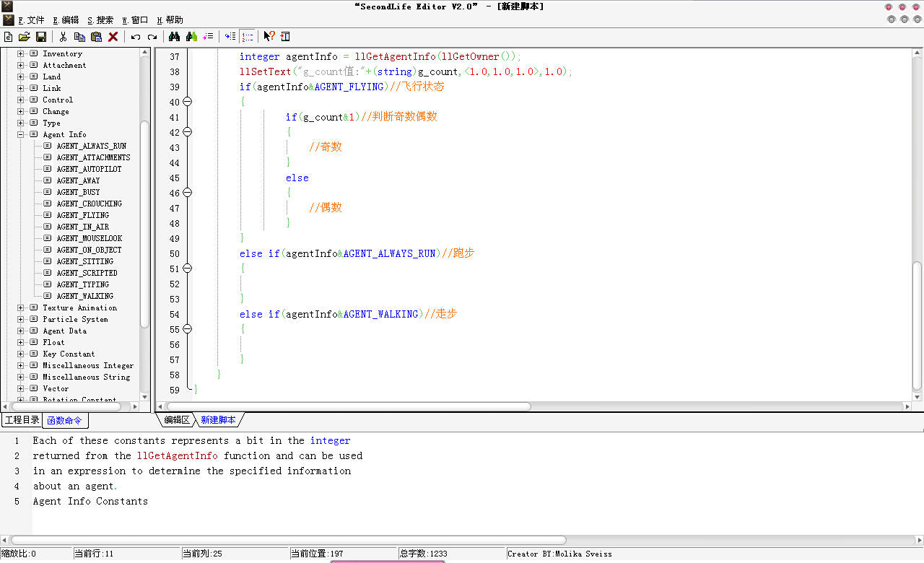This screenshot has height=563, width=924.
Task: Save the script with the floppy disk icon
Action: (x=41, y=37)
